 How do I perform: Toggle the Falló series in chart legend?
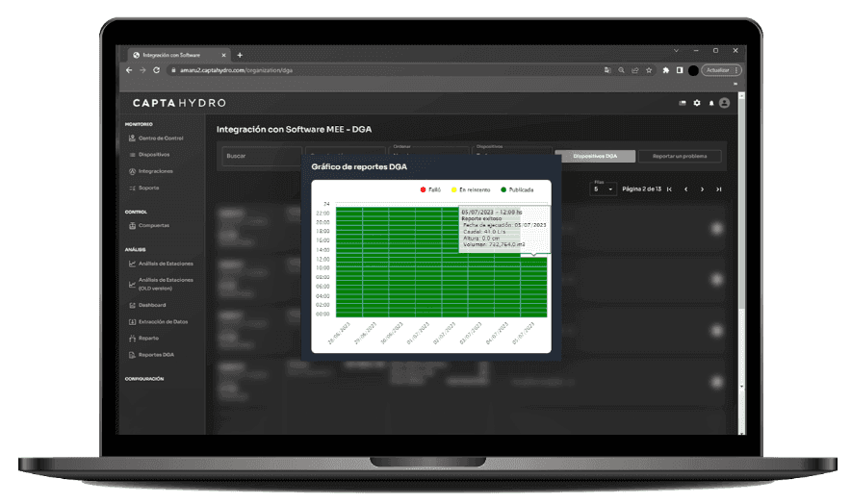click(x=429, y=190)
